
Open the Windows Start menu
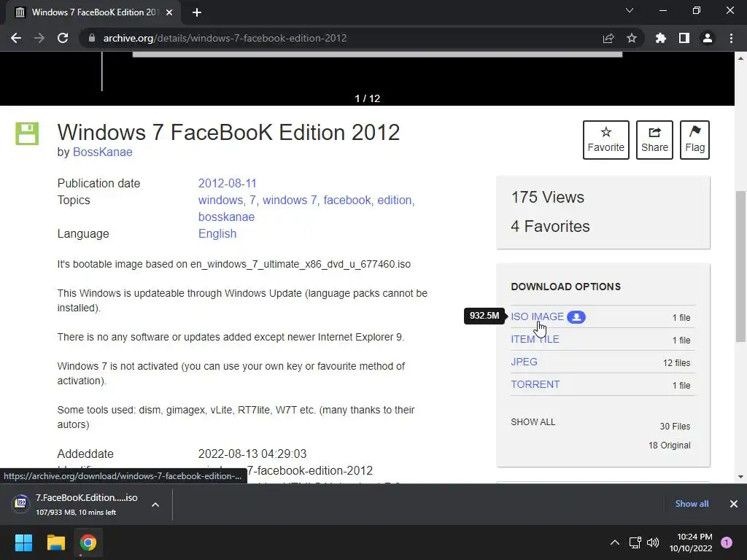(x=23, y=542)
